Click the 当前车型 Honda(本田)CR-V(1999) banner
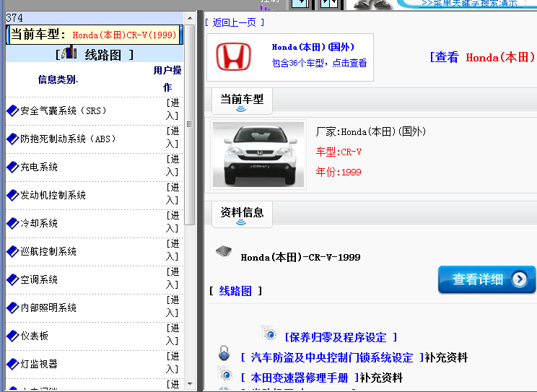Image resolution: width=537 pixels, height=392 pixels. [95, 35]
